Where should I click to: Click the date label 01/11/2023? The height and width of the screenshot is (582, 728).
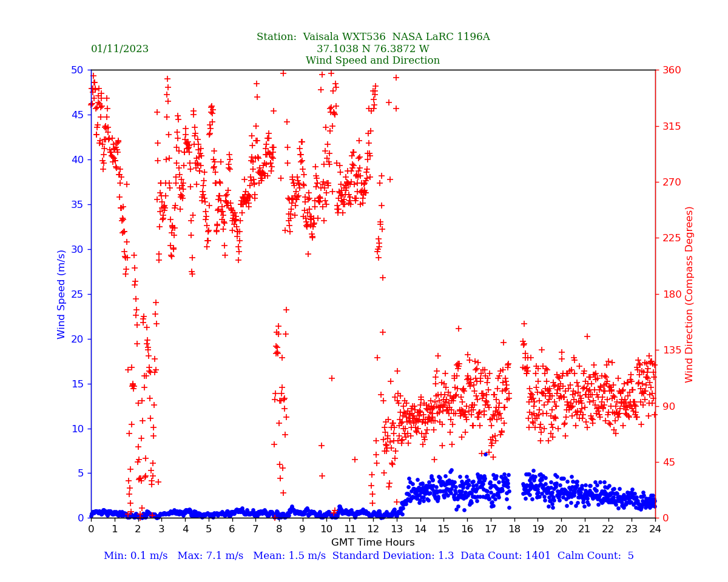120,49
